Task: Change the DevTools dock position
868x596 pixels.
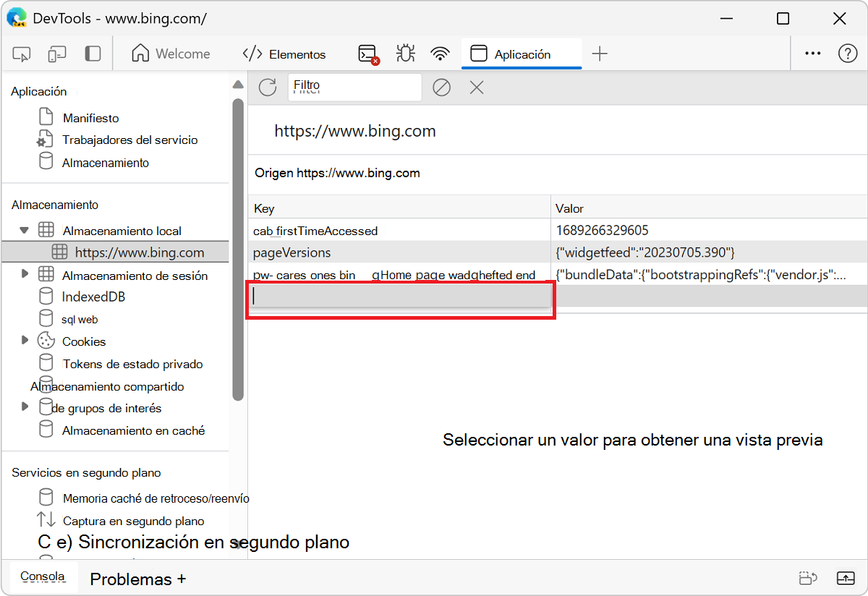Action: click(x=93, y=54)
